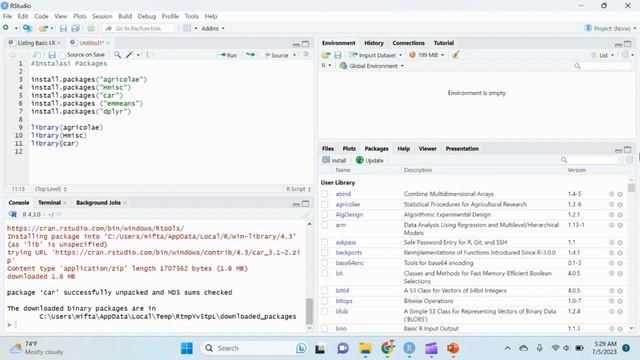This screenshot has width=640, height=360.
Task: Click the Wi-Fi icon in system tray
Action: tap(555, 348)
